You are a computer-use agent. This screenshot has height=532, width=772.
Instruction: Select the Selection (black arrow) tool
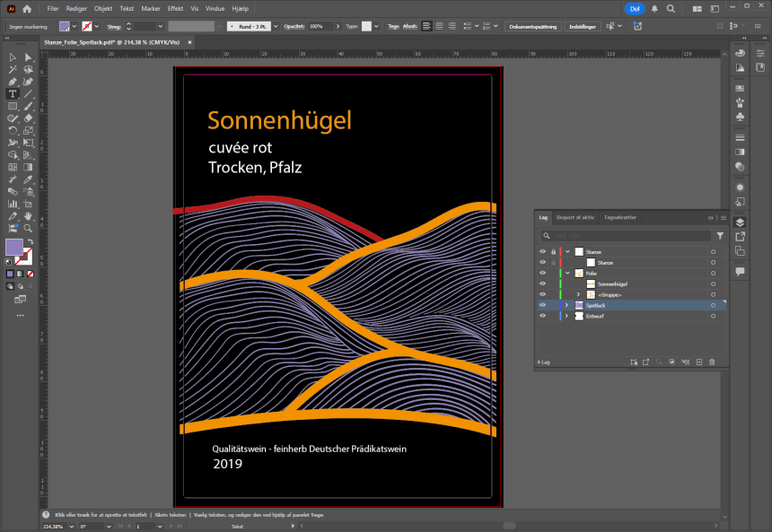tap(13, 57)
